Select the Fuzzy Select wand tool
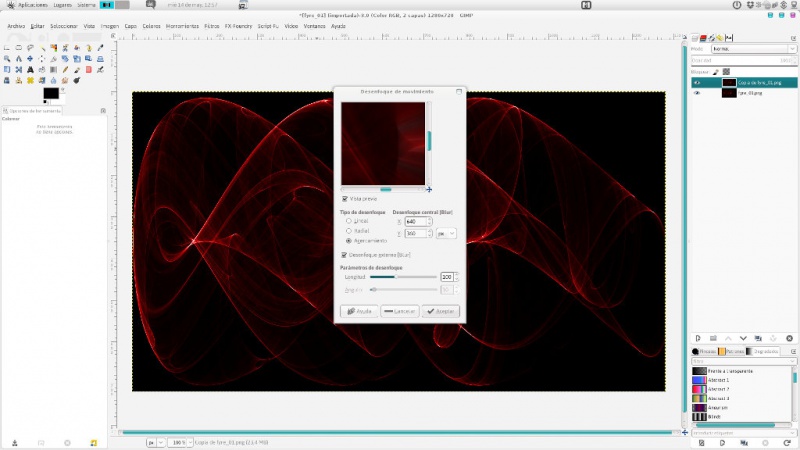The height and width of the screenshot is (450, 800). click(x=42, y=47)
